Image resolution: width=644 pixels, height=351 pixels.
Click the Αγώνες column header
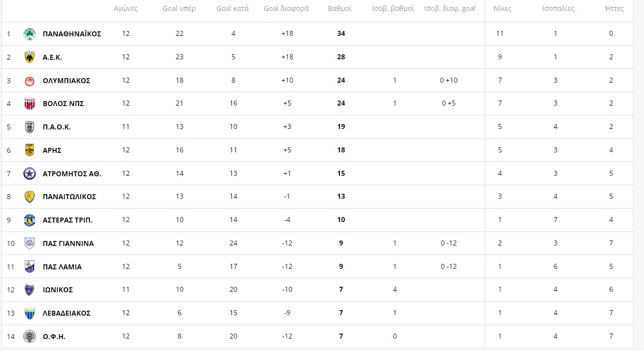point(126,8)
